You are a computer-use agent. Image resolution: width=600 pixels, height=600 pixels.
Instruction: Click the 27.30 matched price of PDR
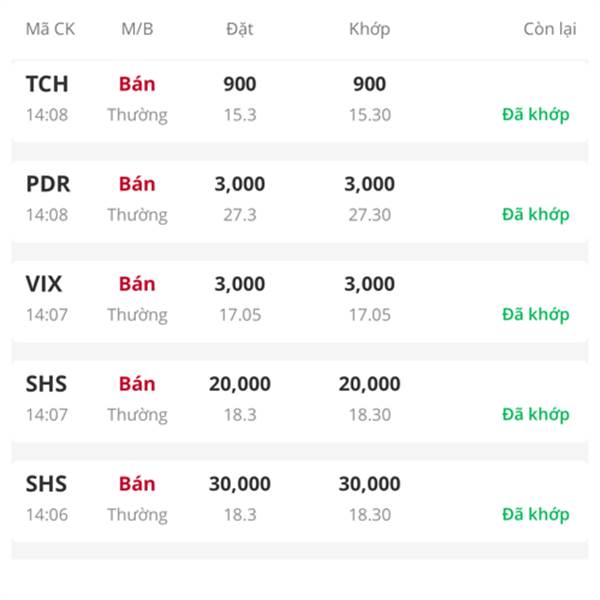pyautogui.click(x=369, y=215)
